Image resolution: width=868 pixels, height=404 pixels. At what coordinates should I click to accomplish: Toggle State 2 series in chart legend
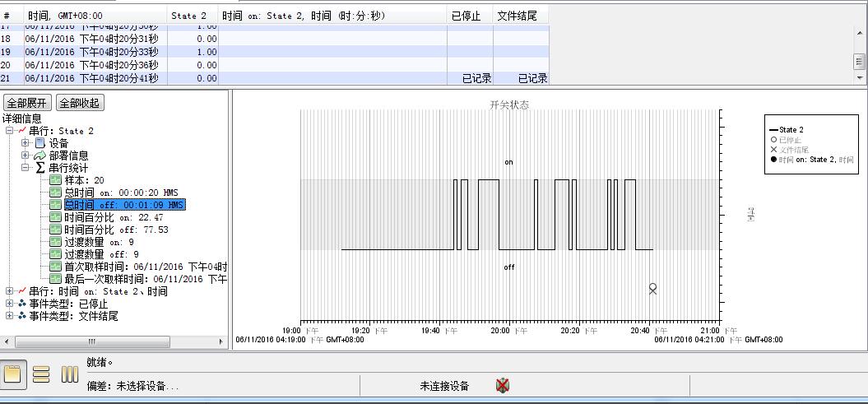tap(790, 130)
